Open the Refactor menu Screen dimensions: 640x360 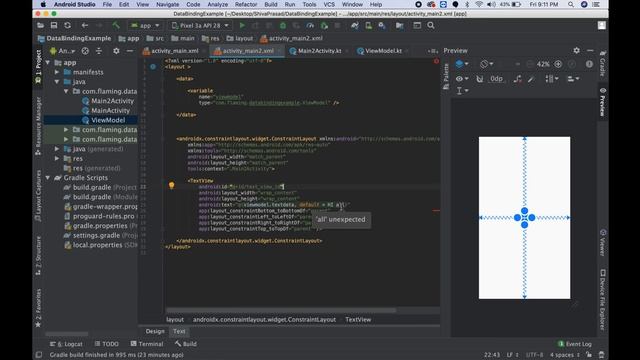(x=246, y=4)
